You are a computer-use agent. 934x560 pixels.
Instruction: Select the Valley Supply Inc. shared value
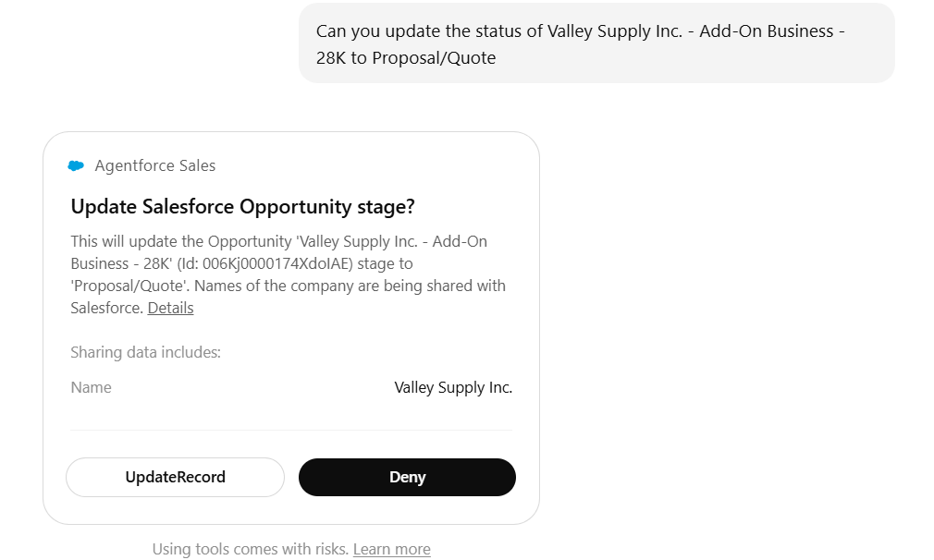(x=453, y=387)
